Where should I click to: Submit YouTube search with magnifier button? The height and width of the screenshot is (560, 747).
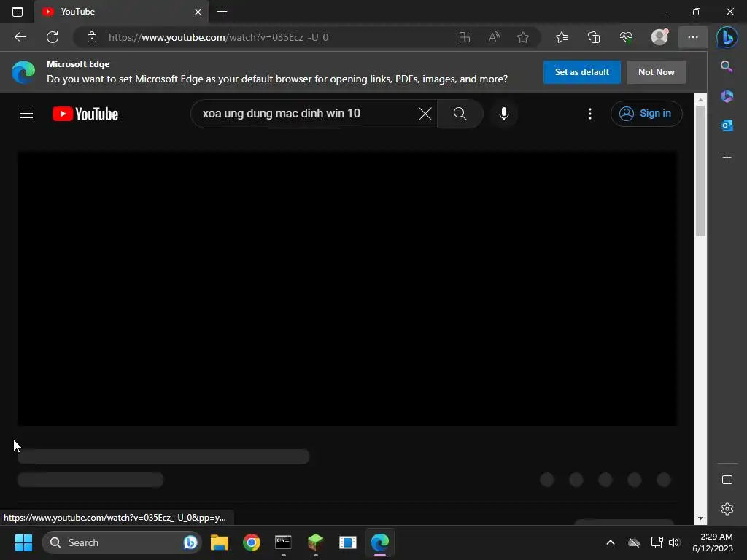click(460, 113)
